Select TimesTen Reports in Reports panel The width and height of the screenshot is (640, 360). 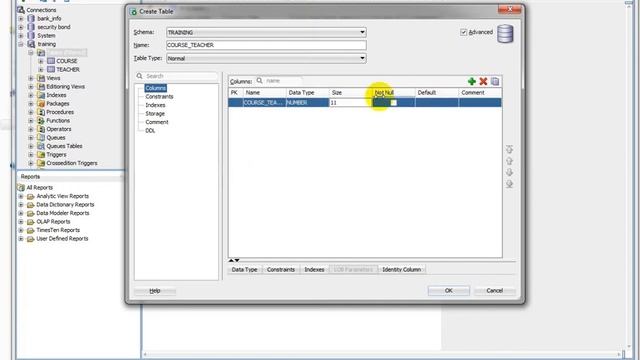tap(58, 230)
